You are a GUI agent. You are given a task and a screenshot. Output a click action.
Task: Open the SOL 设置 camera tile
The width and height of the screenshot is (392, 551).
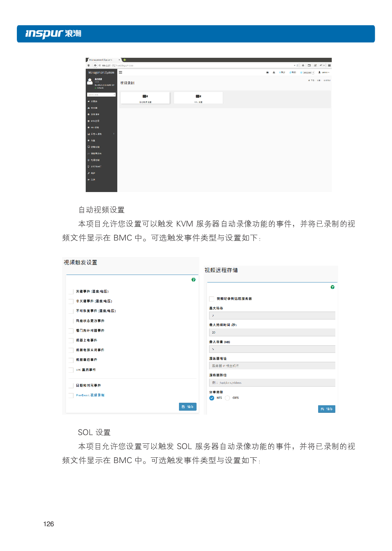(198, 98)
